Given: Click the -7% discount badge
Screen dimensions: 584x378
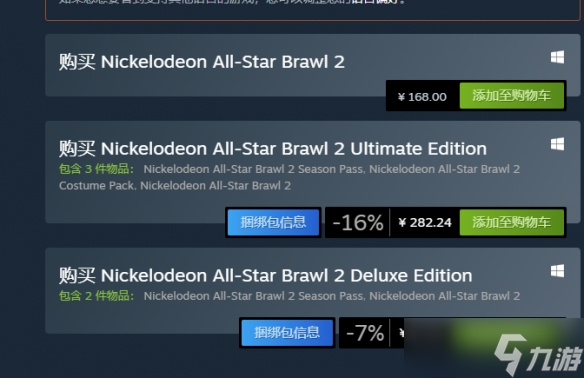Looking at the screenshot, I should pos(365,333).
